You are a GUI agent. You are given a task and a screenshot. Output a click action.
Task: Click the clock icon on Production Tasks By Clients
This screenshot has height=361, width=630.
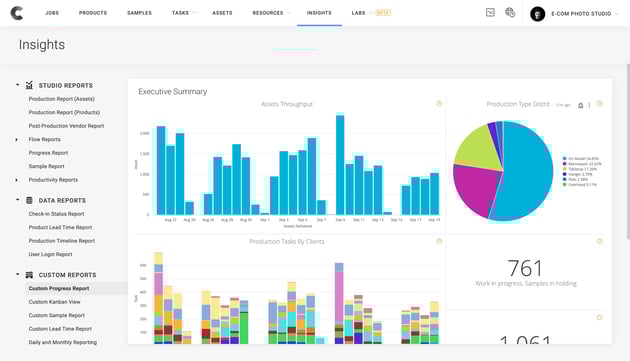coord(439,241)
